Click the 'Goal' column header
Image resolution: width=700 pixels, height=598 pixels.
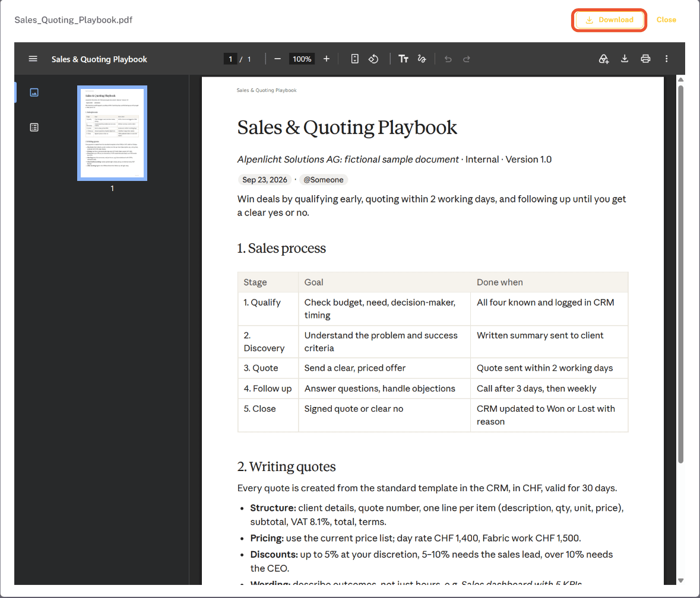[x=384, y=282]
